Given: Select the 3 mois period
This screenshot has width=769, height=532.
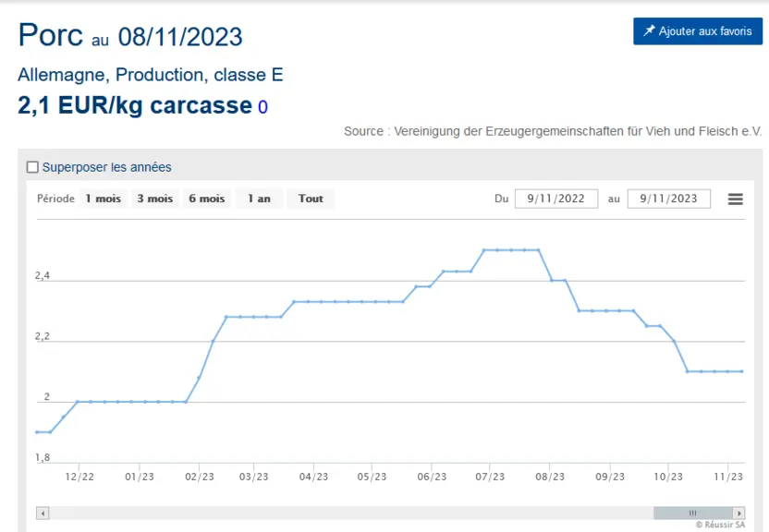Looking at the screenshot, I should coord(155,199).
